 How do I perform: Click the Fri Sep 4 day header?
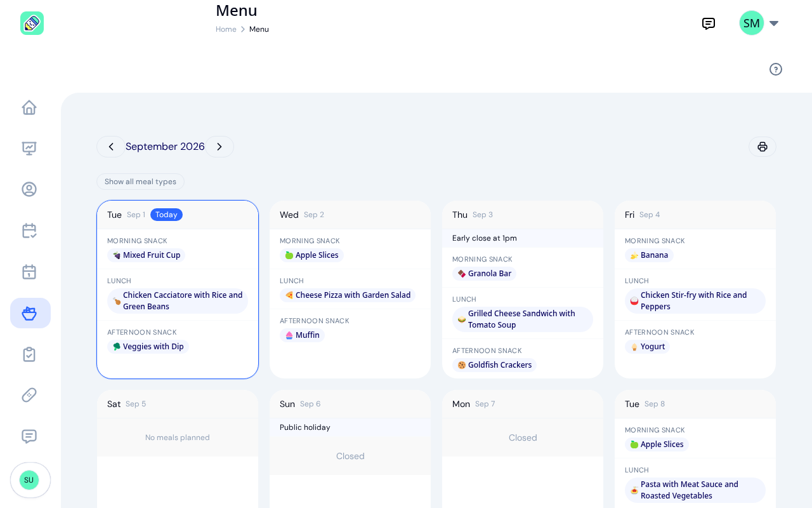(x=695, y=215)
